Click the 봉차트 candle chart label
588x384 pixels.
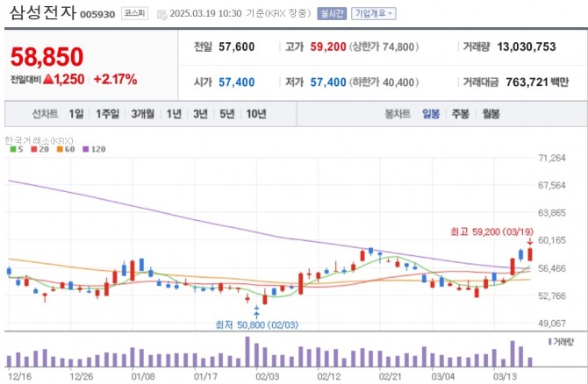[398, 113]
